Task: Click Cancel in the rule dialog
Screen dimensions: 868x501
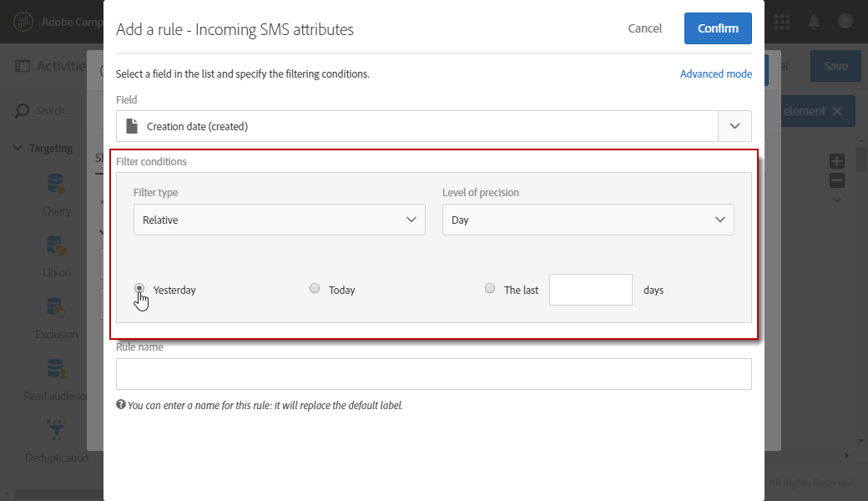Action: point(644,28)
